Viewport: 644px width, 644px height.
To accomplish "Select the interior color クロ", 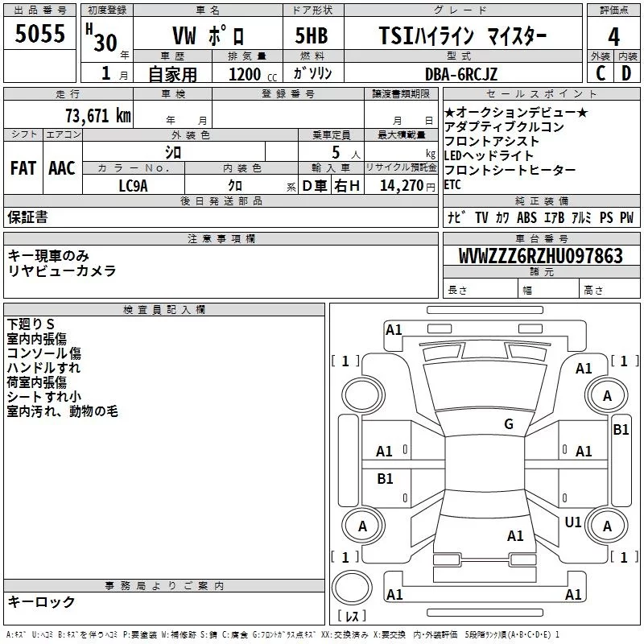I will [235, 186].
